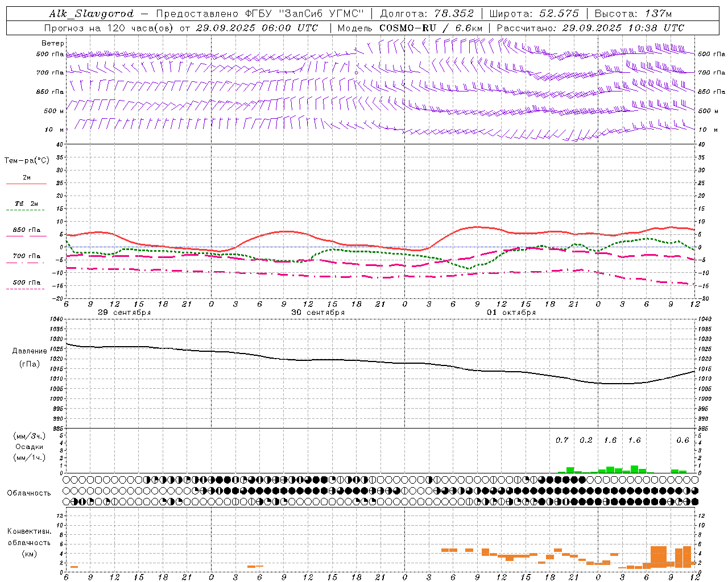Click the '700 гПа' entry in the temperature legend
The image size is (728, 582).
[x=27, y=256]
